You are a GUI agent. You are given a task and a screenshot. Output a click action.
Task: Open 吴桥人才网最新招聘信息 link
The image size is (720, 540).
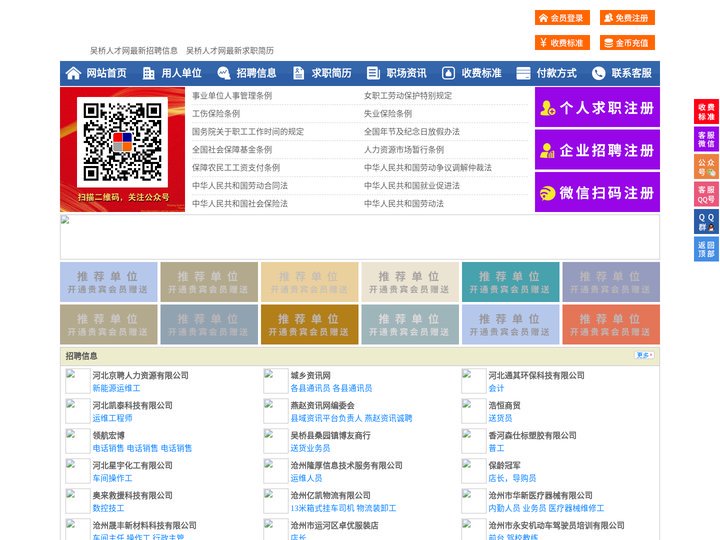[134, 51]
